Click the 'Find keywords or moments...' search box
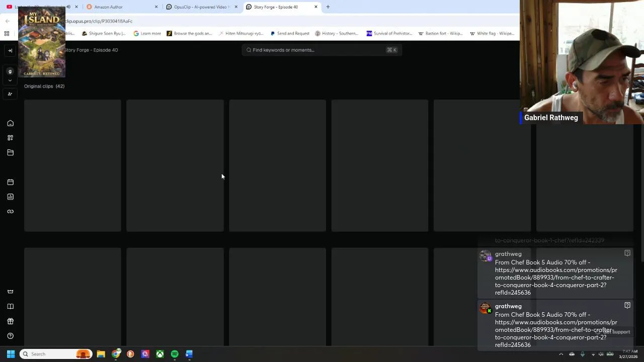Image resolution: width=644 pixels, height=362 pixels. click(x=321, y=50)
